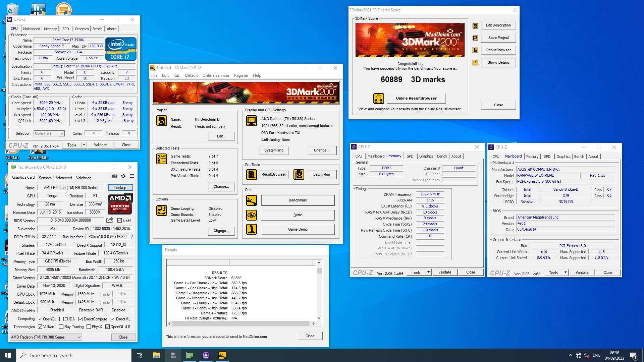The image size is (644, 362).
Task: Click the Edit Description icon in Overall Score
Action: 475,25
